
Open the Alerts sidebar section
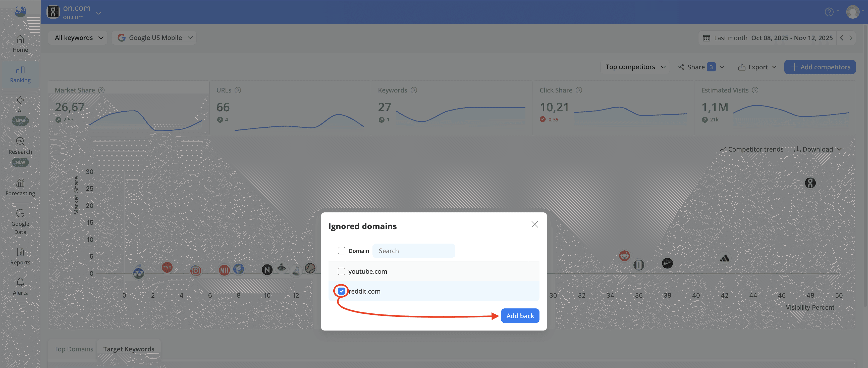tap(20, 287)
